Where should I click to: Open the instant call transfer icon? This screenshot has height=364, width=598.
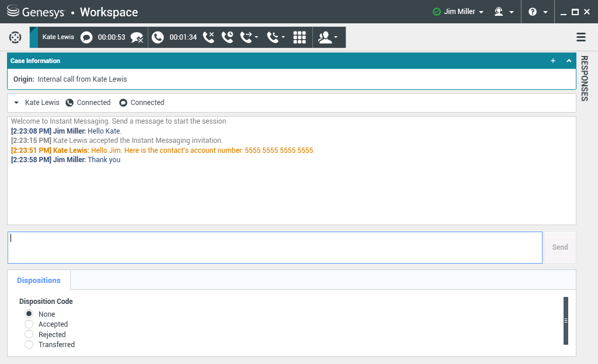point(246,37)
